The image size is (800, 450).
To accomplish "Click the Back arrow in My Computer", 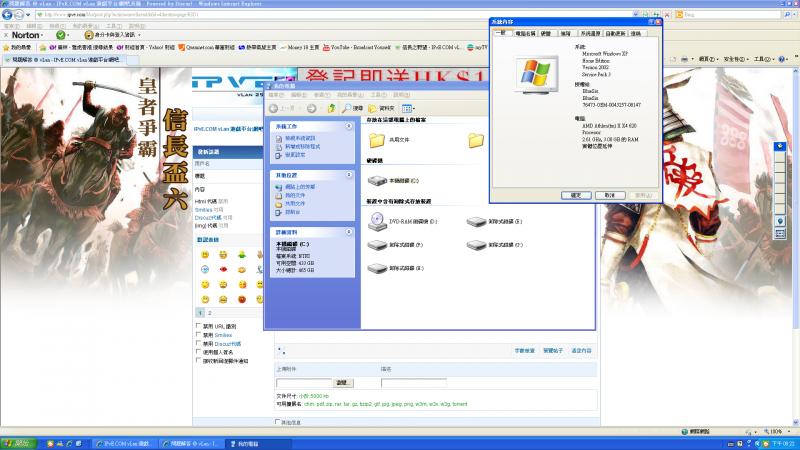I will coord(273,108).
